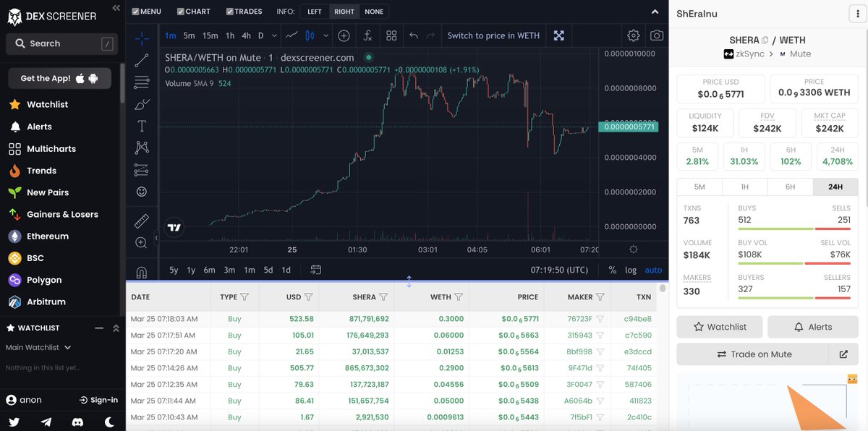This screenshot has height=431, width=868.
Task: Switch stats to the 24H tab
Action: (835, 187)
